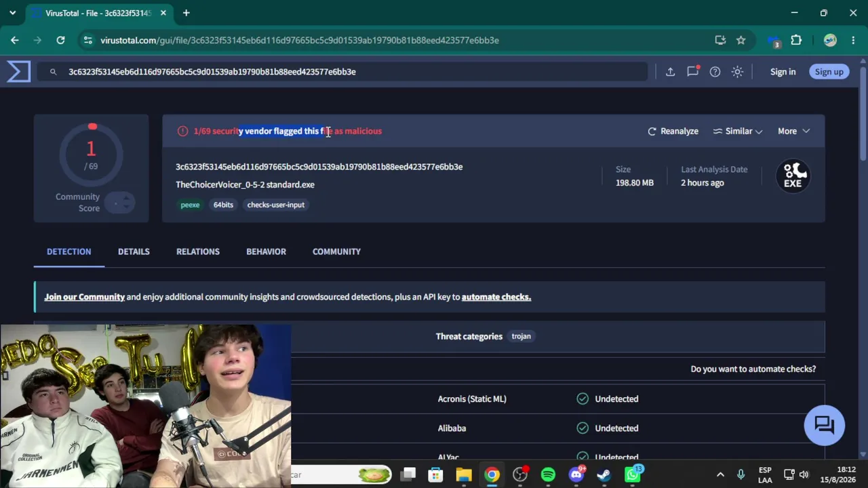Switch to the DETECTION tab

tap(69, 251)
